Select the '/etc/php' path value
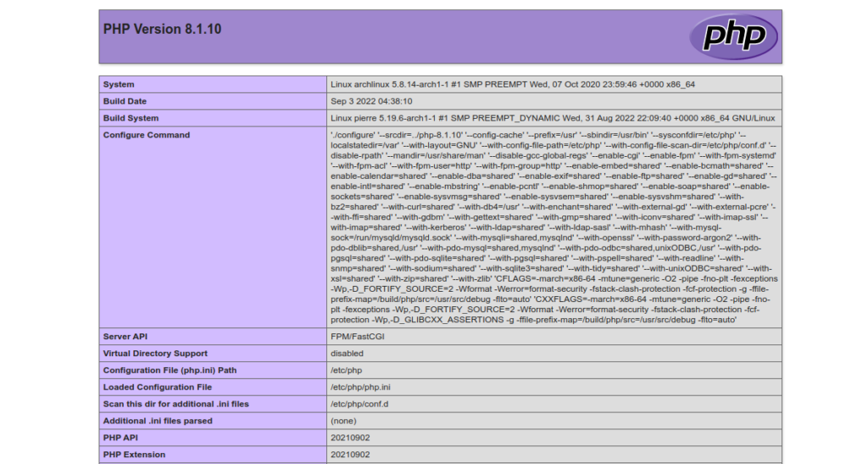This screenshot has height=464, width=868. pyautogui.click(x=346, y=371)
